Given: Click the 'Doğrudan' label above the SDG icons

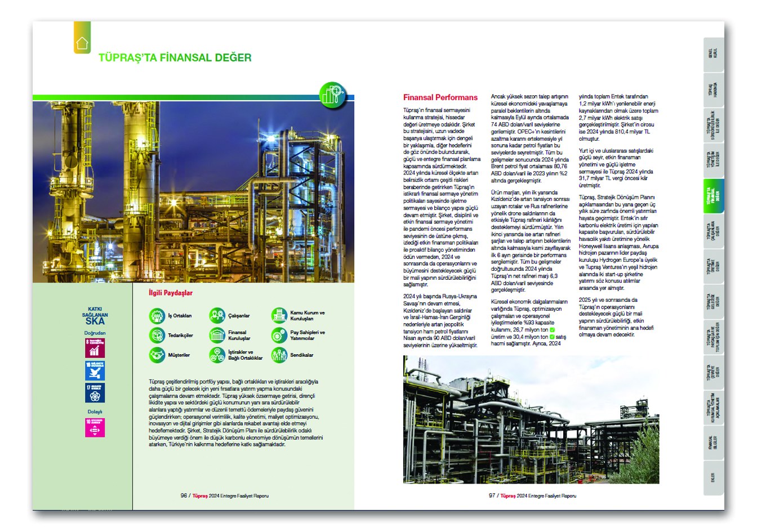Looking at the screenshot, I should coord(95,333).
